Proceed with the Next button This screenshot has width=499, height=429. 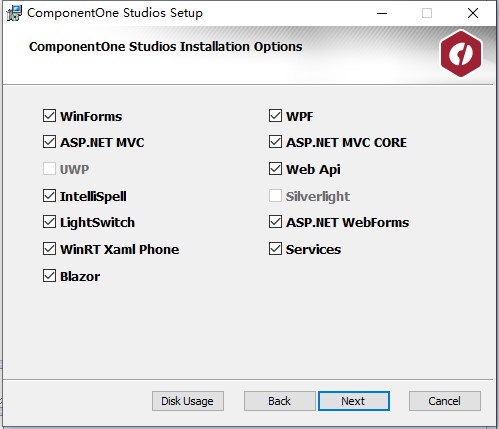[354, 401]
